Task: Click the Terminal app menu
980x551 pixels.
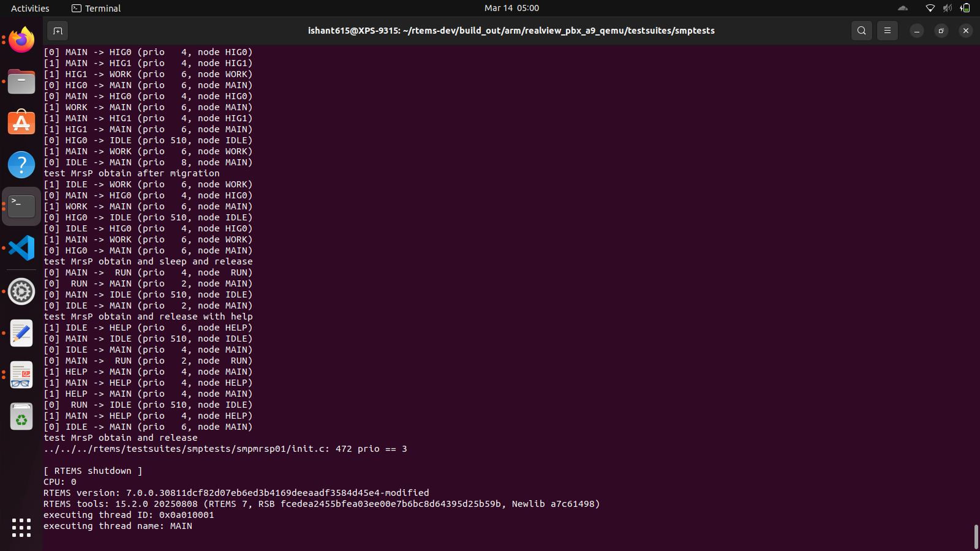Action: pyautogui.click(x=96, y=8)
